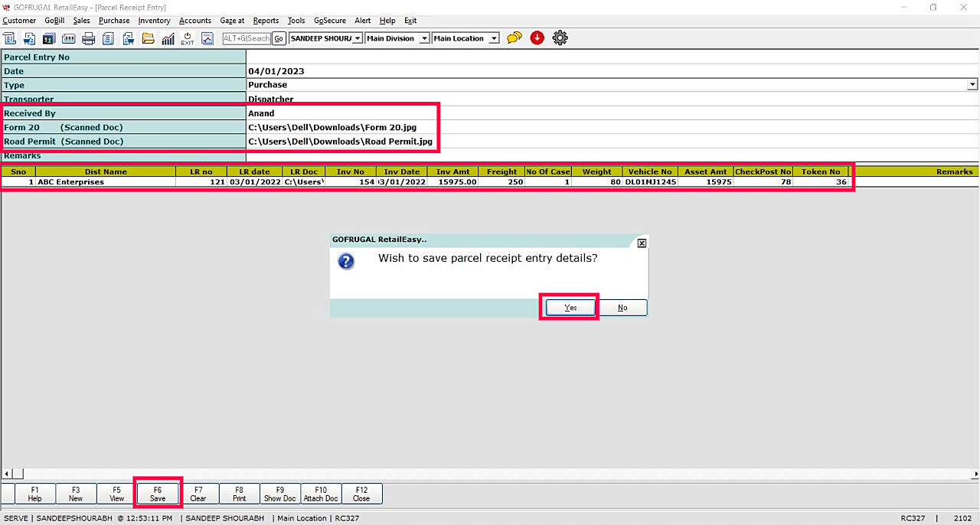The image size is (980, 525).
Task: Expand the Main Division dropdown
Action: pyautogui.click(x=424, y=38)
